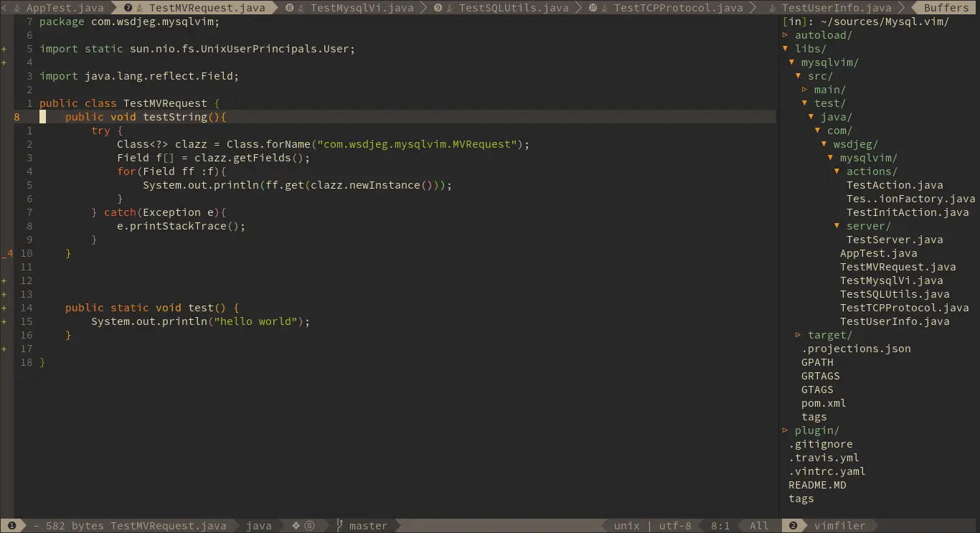The image size is (980, 533).
Task: Click the '_4' sign in the gutter
Action: pyautogui.click(x=8, y=253)
